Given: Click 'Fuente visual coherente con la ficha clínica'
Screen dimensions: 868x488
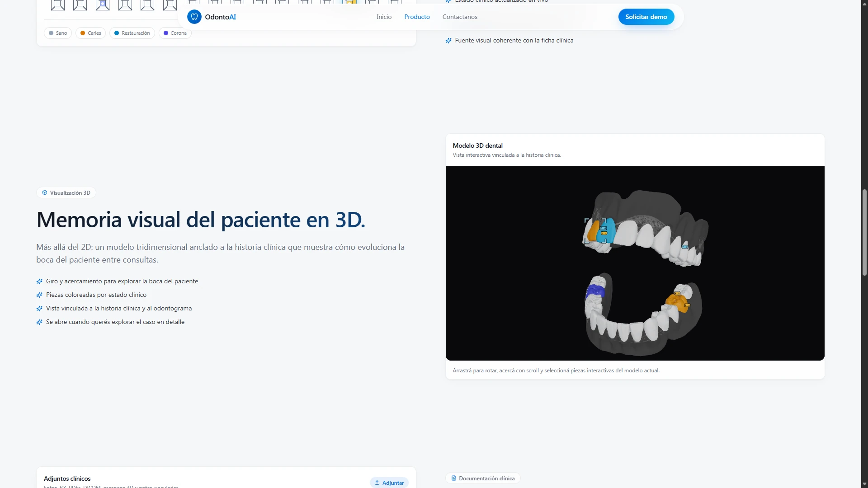Looking at the screenshot, I should (514, 40).
